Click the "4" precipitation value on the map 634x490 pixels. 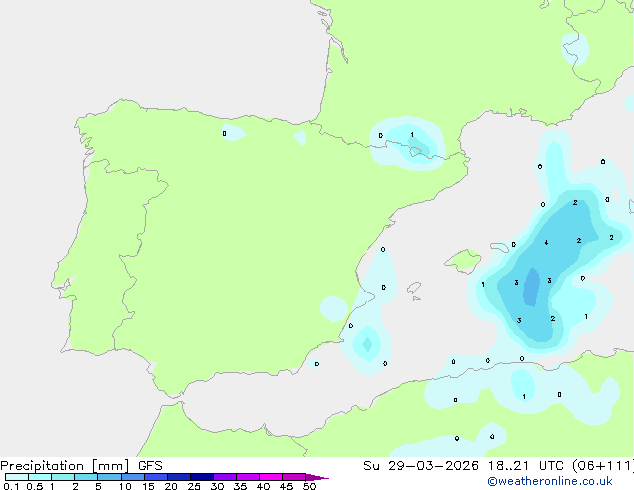(x=546, y=243)
